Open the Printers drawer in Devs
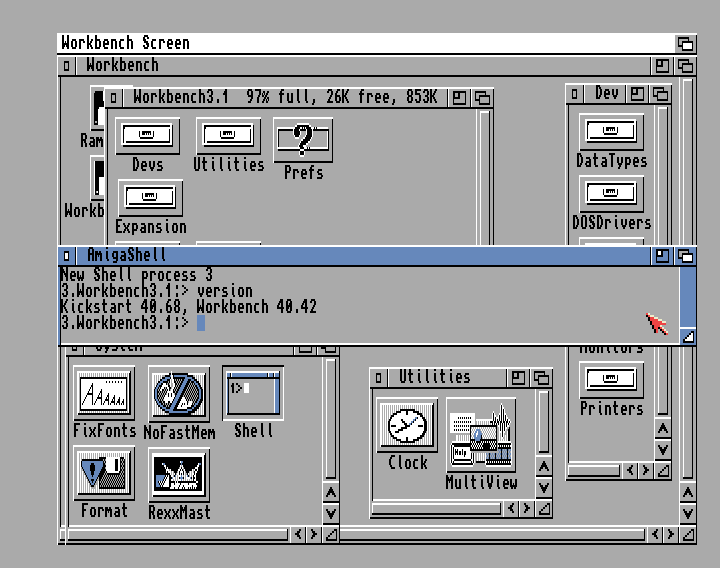This screenshot has height=568, width=720. 611,380
